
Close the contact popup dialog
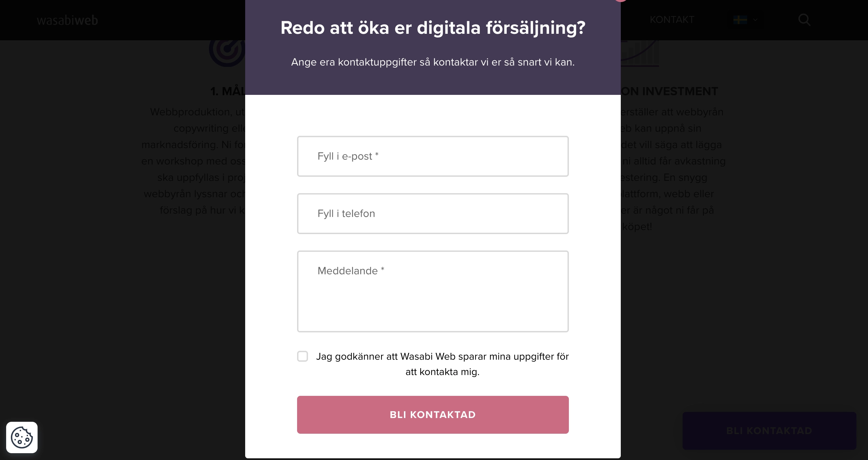coord(620,1)
